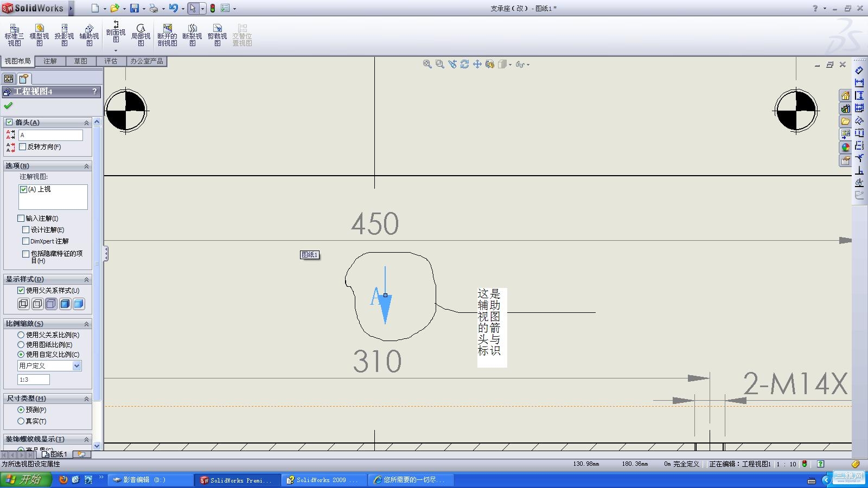Select the 使用父关系比例(R) radio button
This screenshot has height=488, width=868.
[x=21, y=335]
